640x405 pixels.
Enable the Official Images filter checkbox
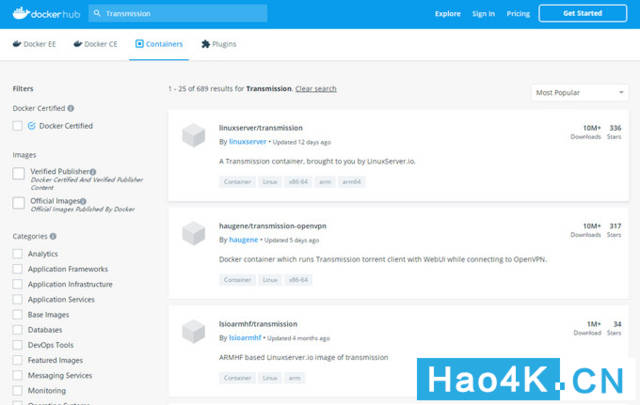(18, 203)
